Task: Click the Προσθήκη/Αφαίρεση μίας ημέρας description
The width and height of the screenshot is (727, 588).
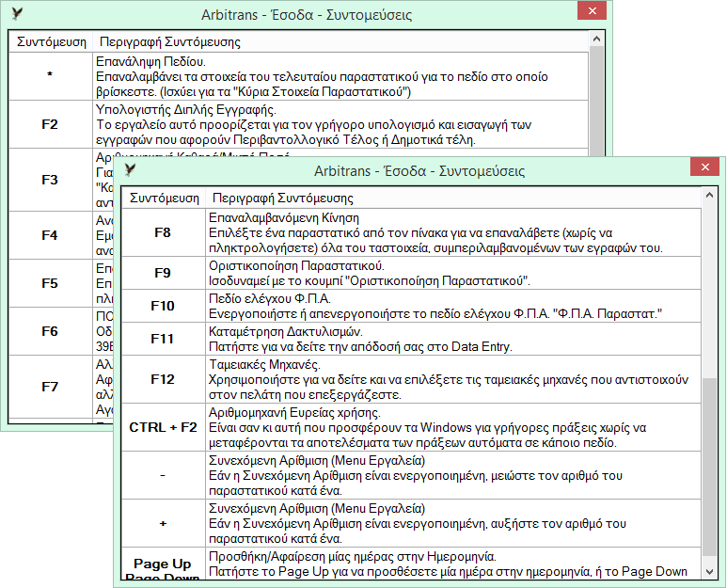Action: tap(453, 564)
